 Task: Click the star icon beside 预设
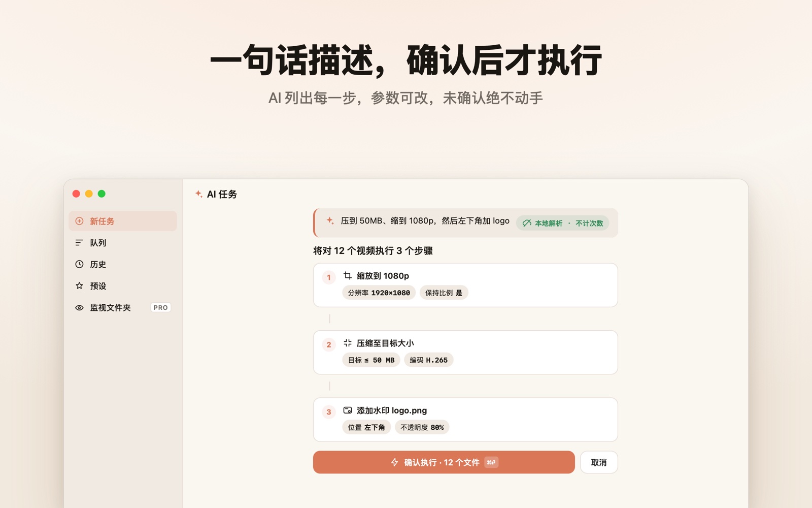(x=79, y=286)
